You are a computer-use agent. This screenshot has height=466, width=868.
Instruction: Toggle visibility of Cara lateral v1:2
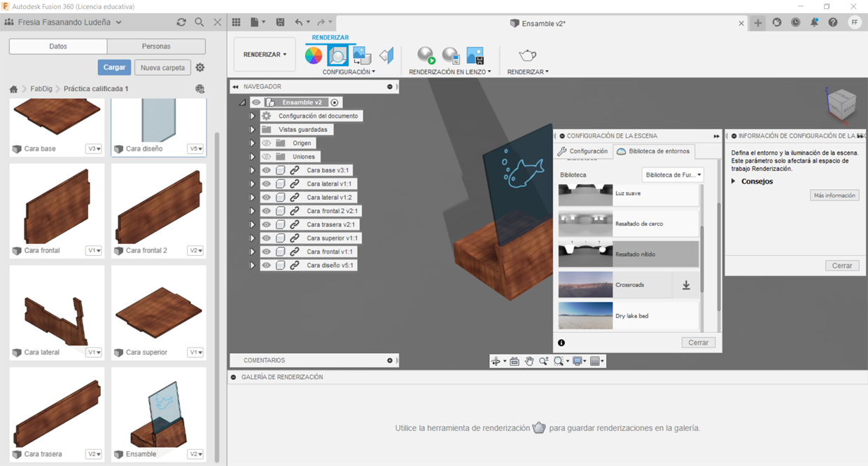(x=266, y=198)
